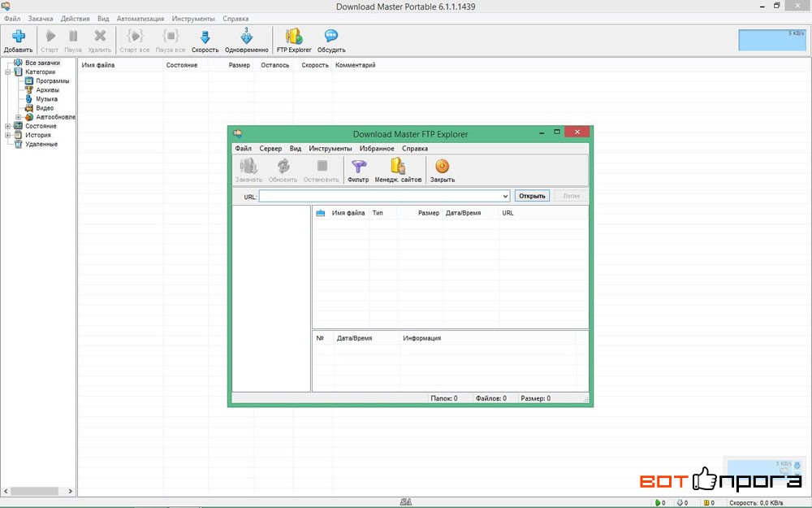Select Все закачки in the category tree
This screenshot has height=508, width=812.
coord(42,63)
